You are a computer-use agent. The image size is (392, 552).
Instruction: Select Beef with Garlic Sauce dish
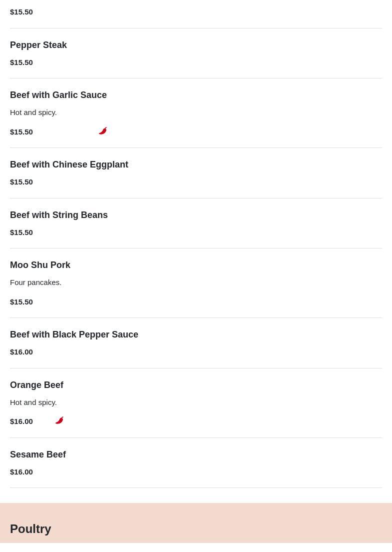click(58, 95)
